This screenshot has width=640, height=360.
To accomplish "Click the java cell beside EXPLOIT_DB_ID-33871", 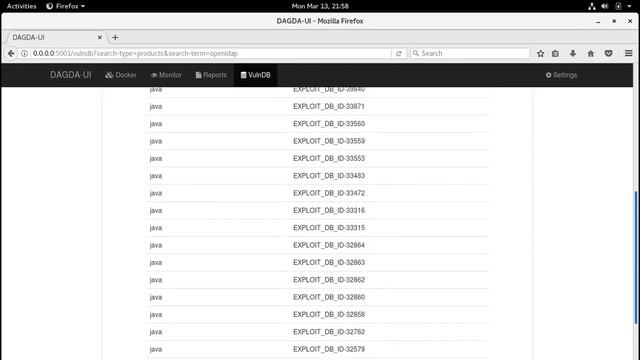I will pyautogui.click(x=156, y=107).
